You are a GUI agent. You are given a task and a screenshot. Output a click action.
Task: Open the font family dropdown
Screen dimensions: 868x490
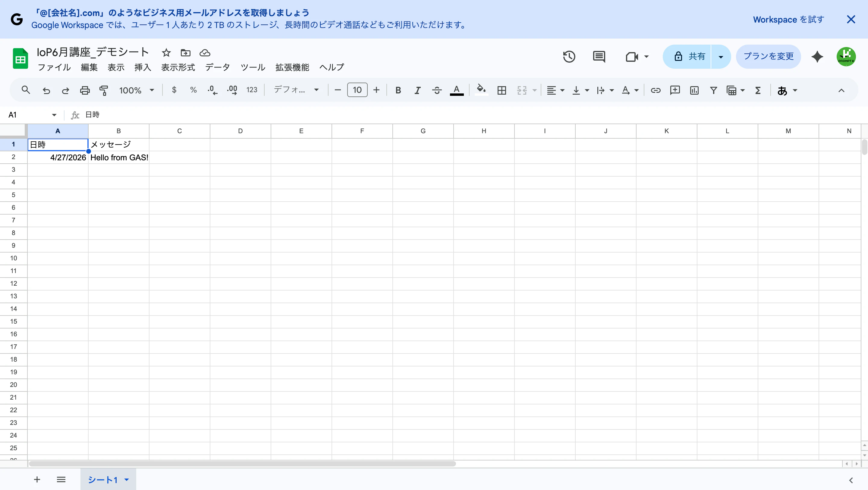pos(296,90)
